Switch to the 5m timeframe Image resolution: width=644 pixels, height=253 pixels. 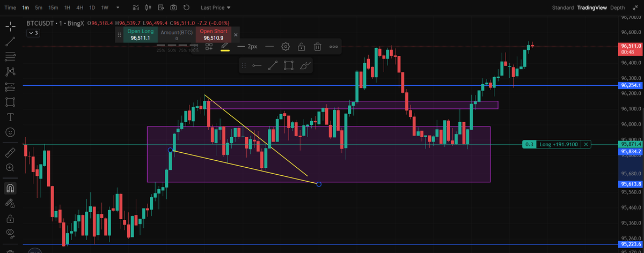(39, 8)
